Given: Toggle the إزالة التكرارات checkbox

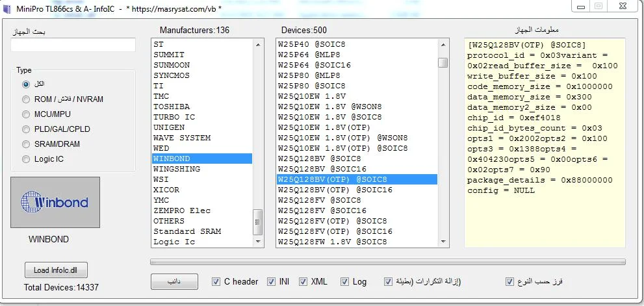Looking at the screenshot, I should point(388,282).
